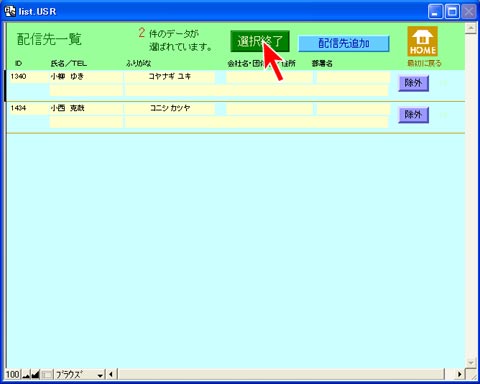Click the vertical scrollbar down arrow
The height and width of the screenshot is (384, 480).
click(x=471, y=363)
